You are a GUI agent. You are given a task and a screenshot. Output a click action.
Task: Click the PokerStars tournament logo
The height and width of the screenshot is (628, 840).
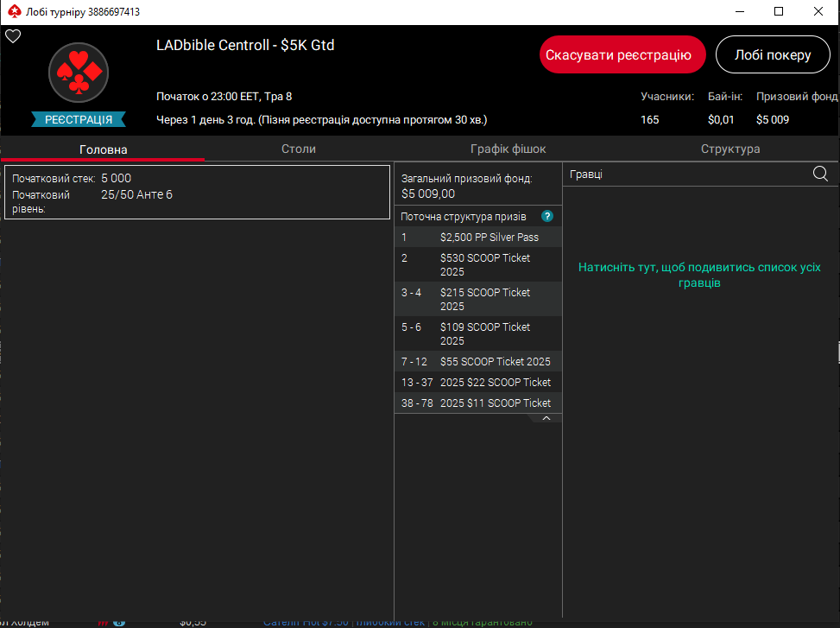pyautogui.click(x=79, y=73)
